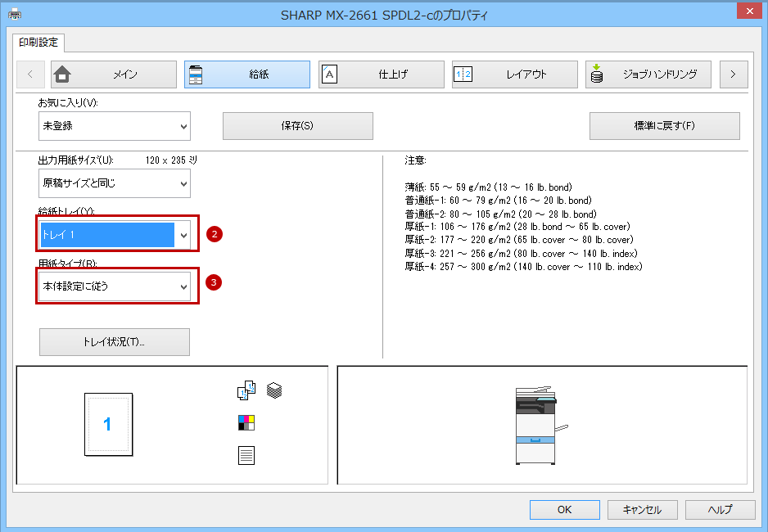Click the 印刷設定 tab label
The width and height of the screenshot is (768, 532).
tap(38, 43)
